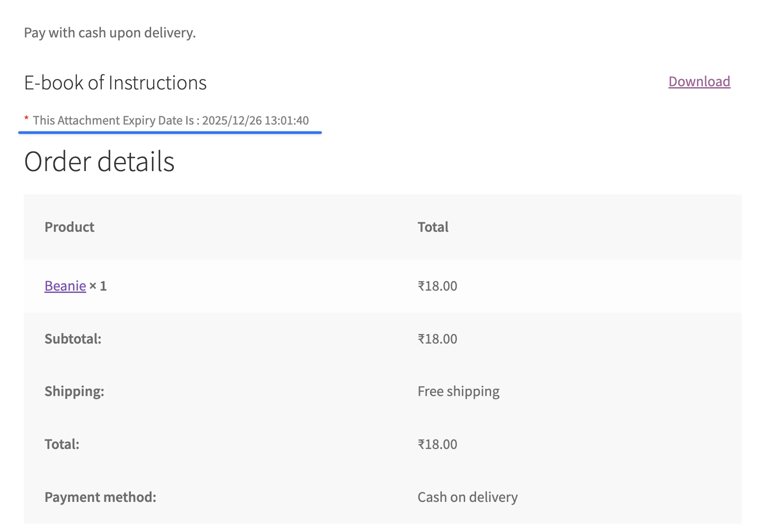Screen dimensions: 765x532
Task: Click the Free shipping text
Action: click(x=458, y=391)
